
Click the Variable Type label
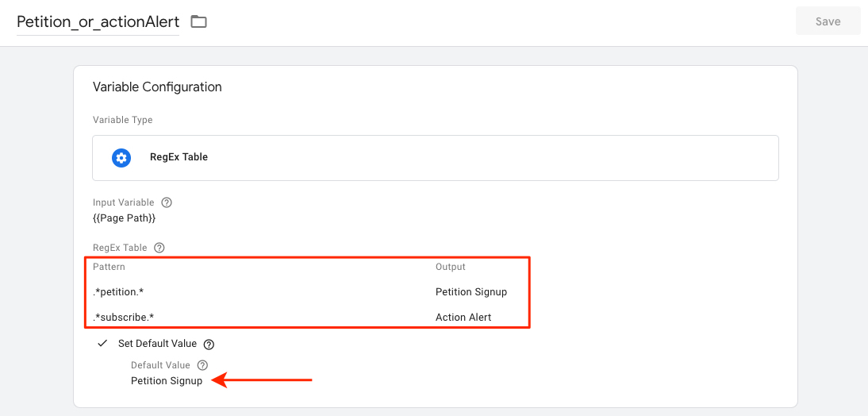tap(122, 120)
